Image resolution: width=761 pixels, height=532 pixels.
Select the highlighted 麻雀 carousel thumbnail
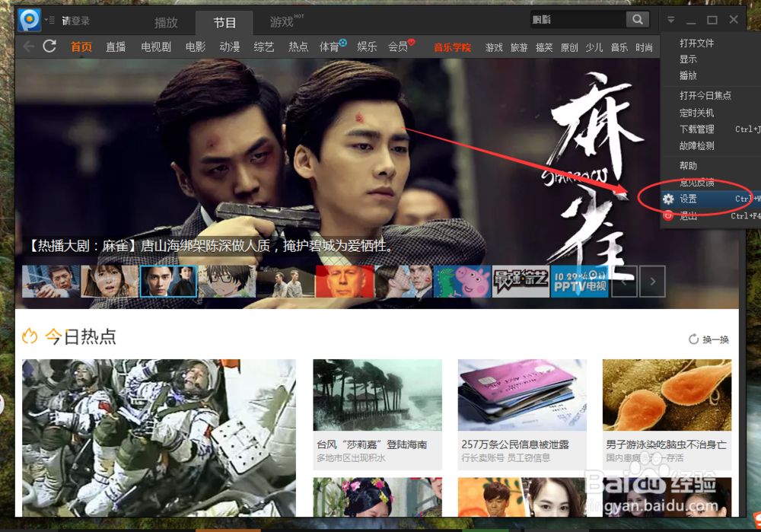[168, 282]
